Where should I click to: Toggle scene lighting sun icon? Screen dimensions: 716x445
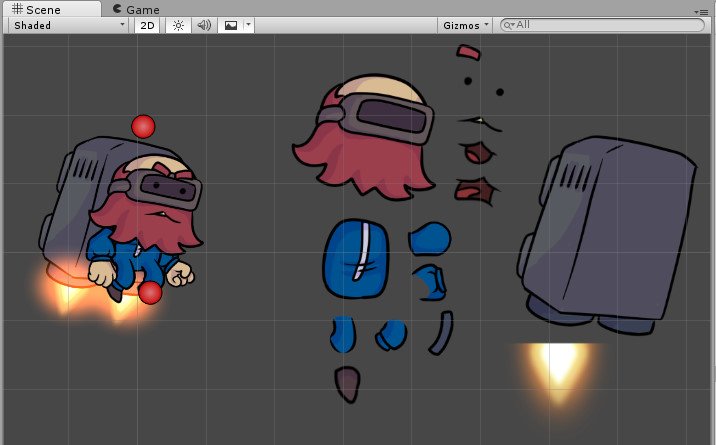click(178, 26)
